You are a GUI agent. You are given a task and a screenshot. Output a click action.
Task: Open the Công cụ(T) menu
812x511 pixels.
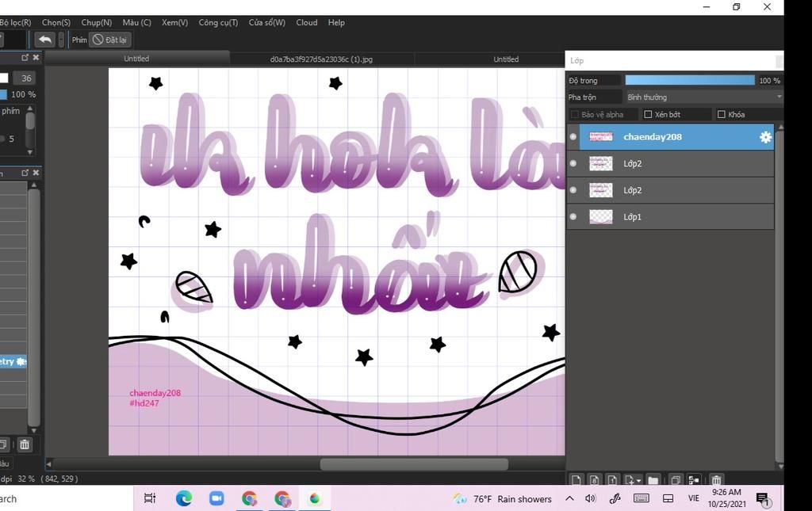pos(218,23)
